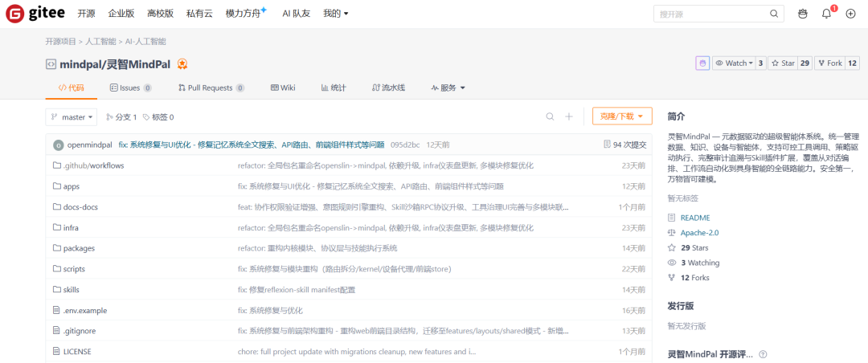
Task: Click 私有云 in the top navigation
Action: (x=199, y=14)
